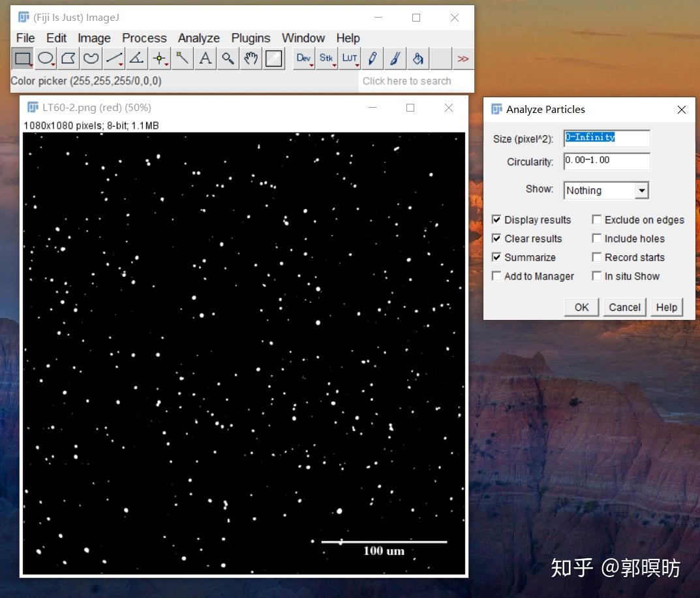This screenshot has height=598, width=700.
Task: Activate the Freehand selection tool
Action: coord(91,58)
